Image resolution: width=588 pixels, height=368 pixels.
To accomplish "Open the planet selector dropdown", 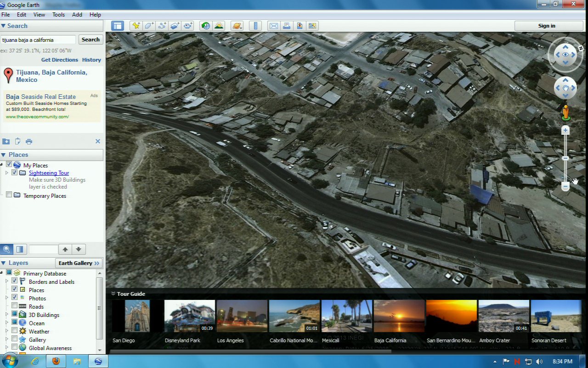I will [237, 26].
